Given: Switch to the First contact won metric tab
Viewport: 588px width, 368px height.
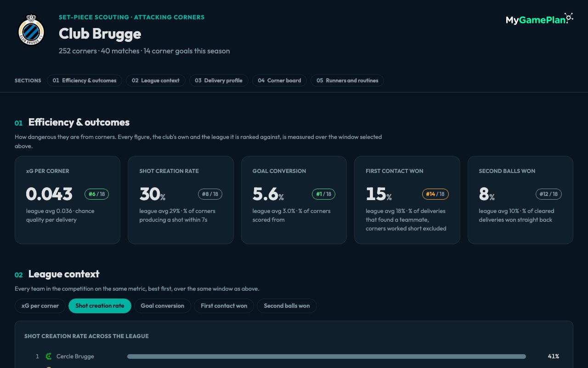Looking at the screenshot, I should coord(224,306).
